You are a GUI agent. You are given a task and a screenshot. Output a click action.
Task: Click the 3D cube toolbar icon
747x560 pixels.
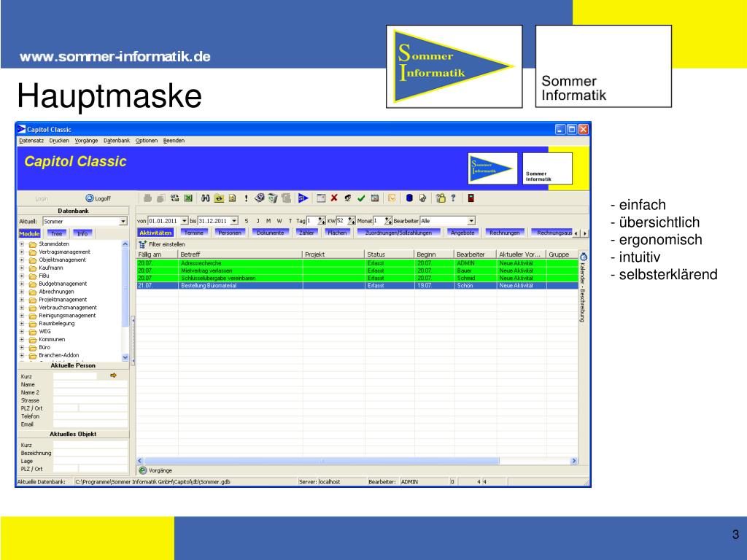[260, 198]
